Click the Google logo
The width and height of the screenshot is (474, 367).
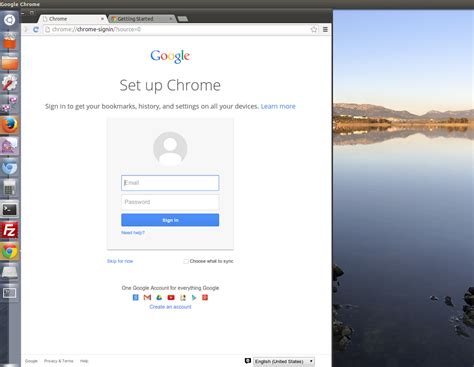click(x=170, y=56)
